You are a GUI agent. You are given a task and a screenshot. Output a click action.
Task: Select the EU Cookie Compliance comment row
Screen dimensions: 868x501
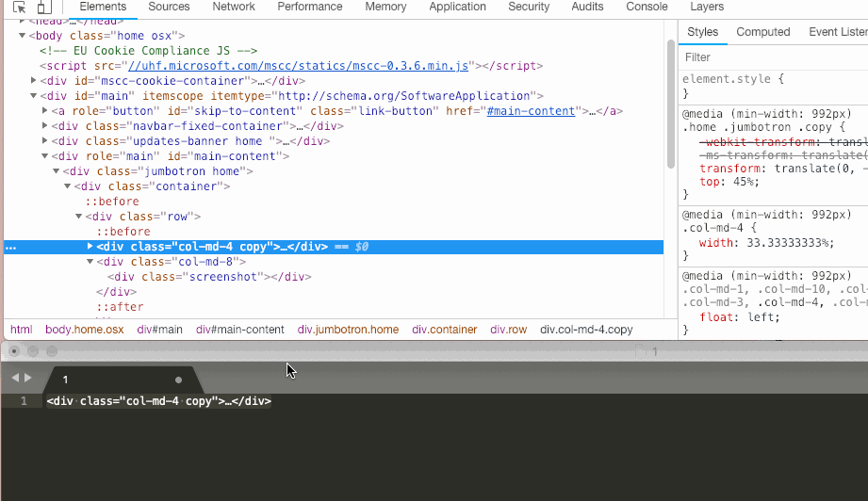tap(148, 51)
